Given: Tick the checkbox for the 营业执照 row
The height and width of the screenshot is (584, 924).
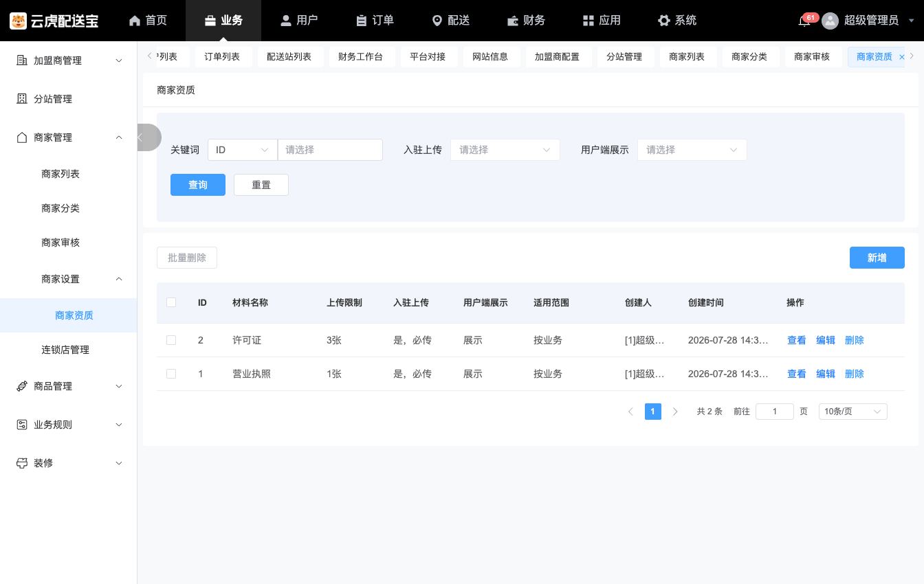Looking at the screenshot, I should (171, 374).
